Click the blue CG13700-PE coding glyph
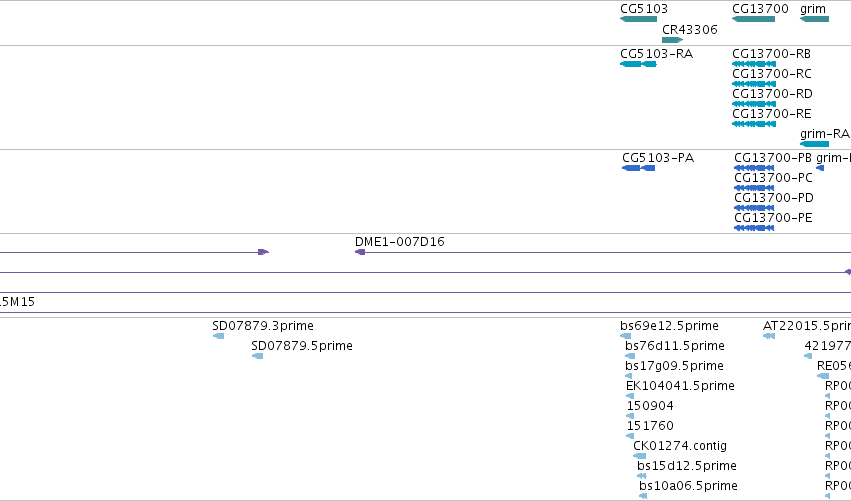This screenshot has width=851, height=501. (x=754, y=228)
